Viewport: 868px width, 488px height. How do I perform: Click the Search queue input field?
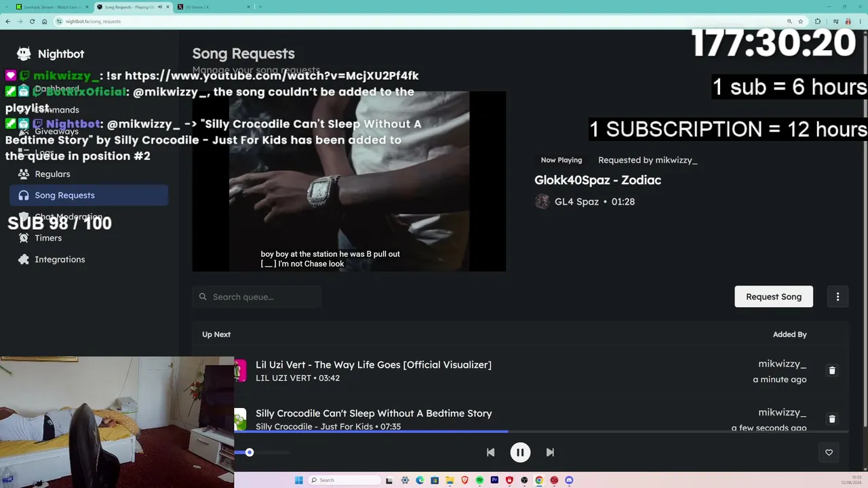tap(256, 297)
